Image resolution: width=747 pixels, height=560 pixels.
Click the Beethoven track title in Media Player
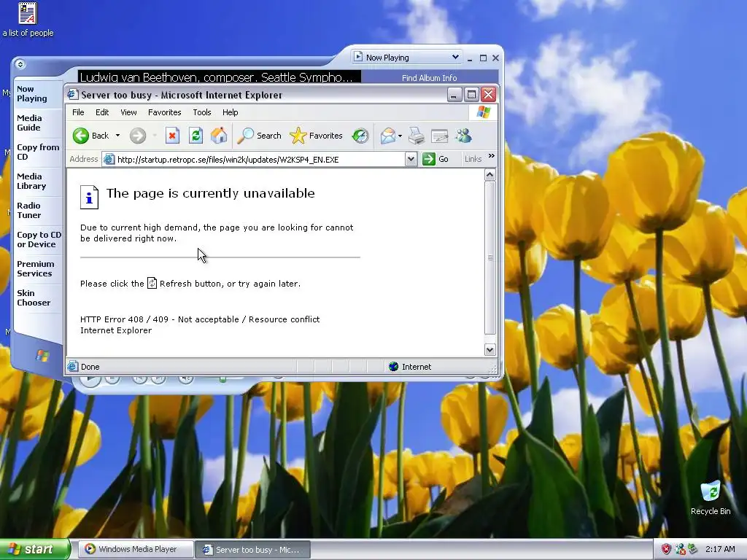point(219,77)
